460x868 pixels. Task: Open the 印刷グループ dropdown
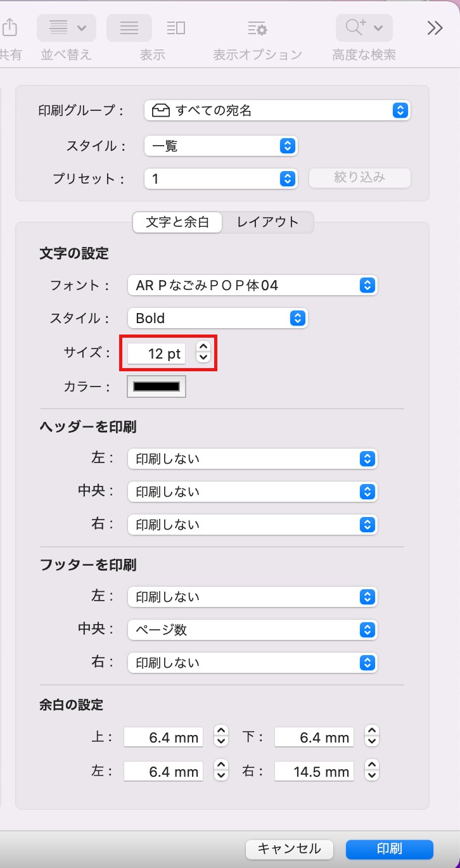coord(277,110)
